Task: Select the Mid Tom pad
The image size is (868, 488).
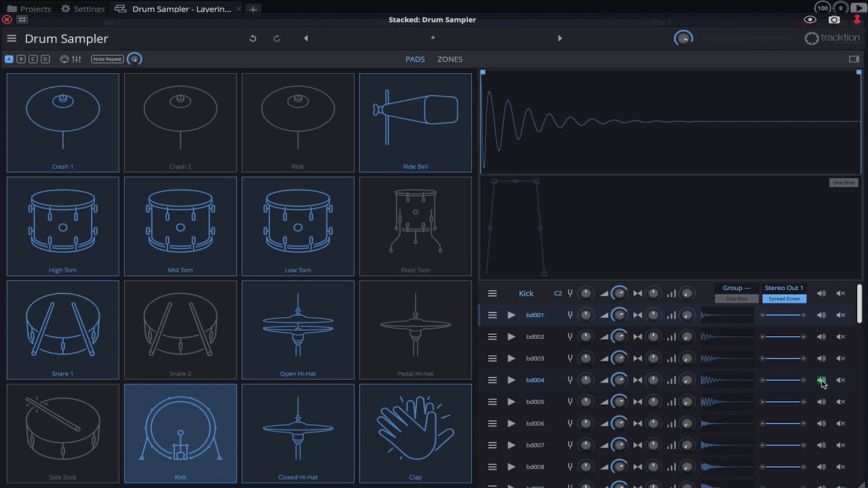Action: 180,226
